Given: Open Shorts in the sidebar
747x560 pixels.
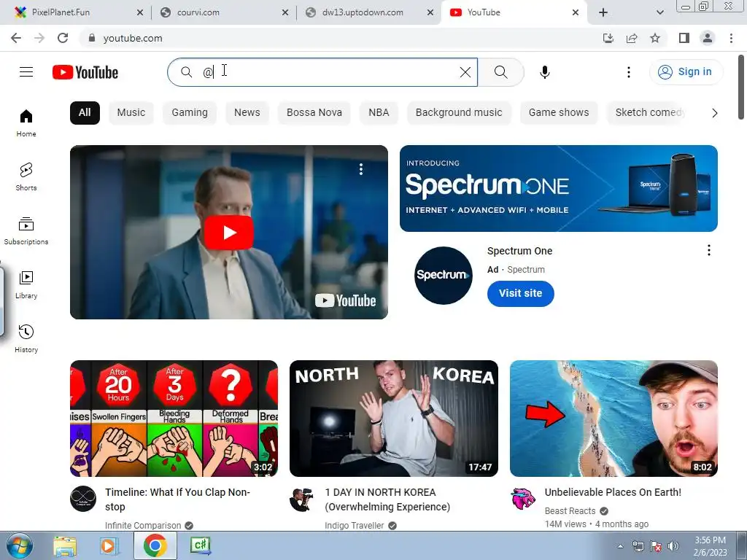Looking at the screenshot, I should tap(26, 176).
